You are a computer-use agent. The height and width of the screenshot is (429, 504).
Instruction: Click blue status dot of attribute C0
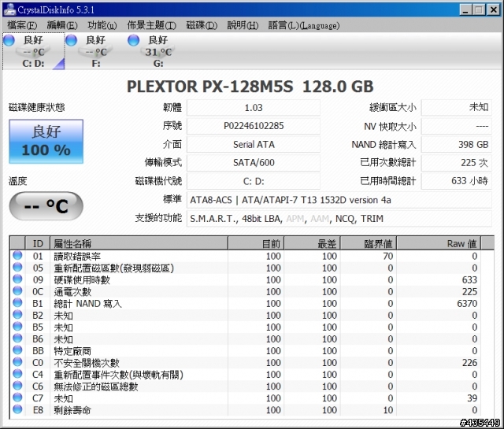click(17, 362)
